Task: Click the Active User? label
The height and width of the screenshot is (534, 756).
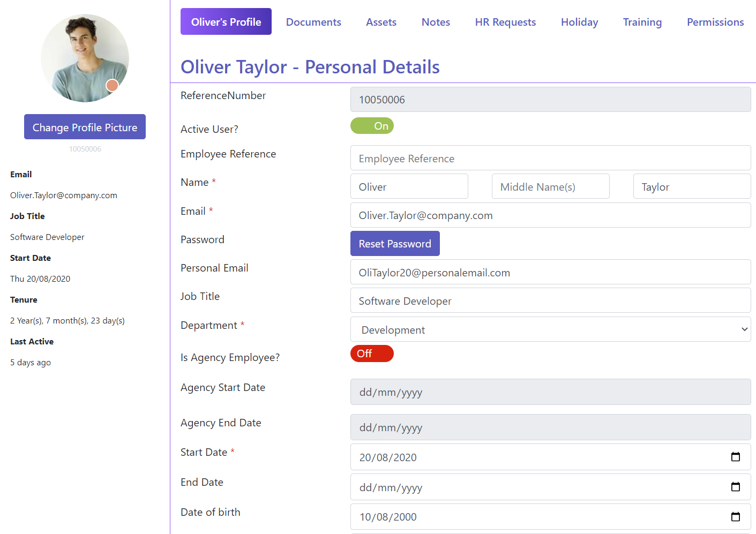Action: point(209,129)
